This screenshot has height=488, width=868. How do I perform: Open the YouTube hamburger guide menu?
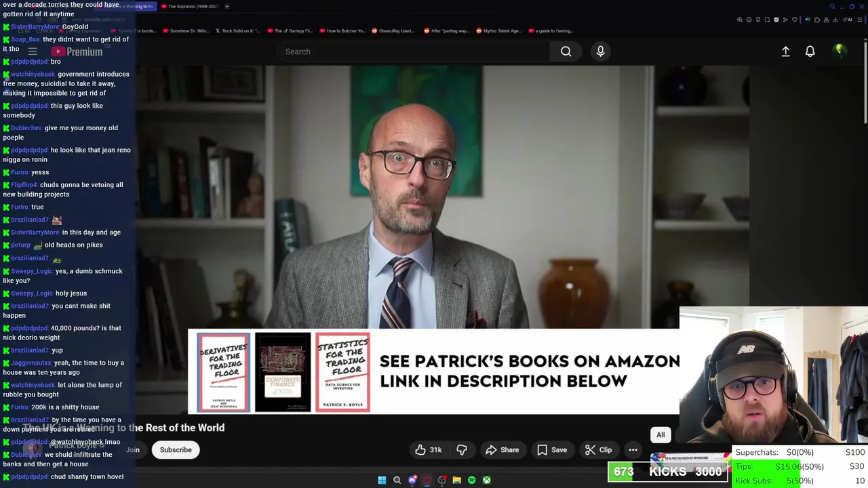tap(33, 52)
